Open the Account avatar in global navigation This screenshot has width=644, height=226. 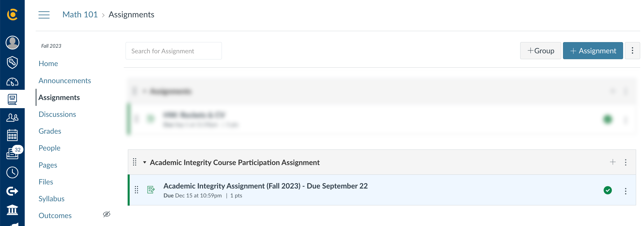12,43
